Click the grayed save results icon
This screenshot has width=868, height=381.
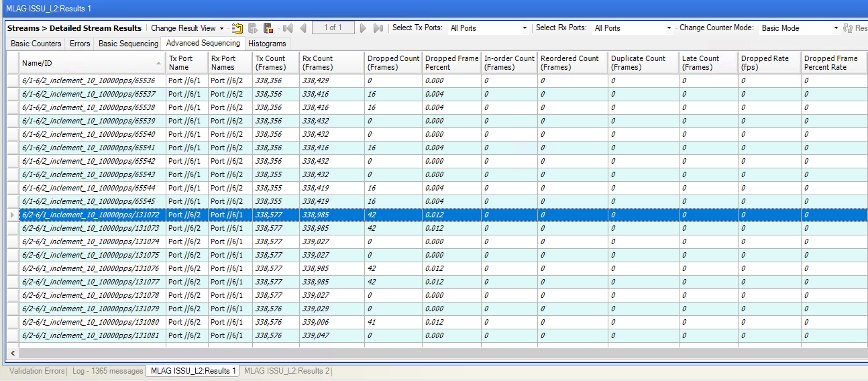click(253, 28)
